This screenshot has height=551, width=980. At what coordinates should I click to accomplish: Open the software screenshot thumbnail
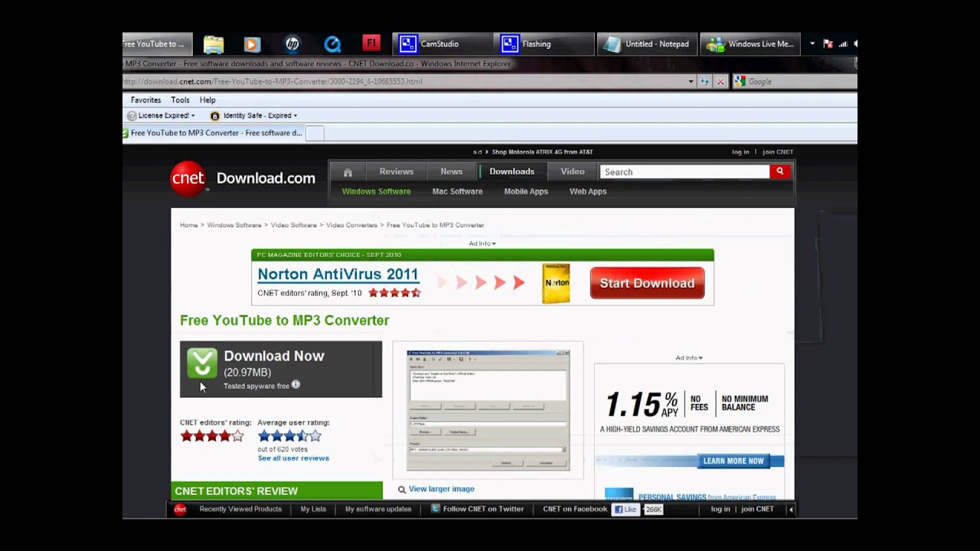click(x=488, y=409)
